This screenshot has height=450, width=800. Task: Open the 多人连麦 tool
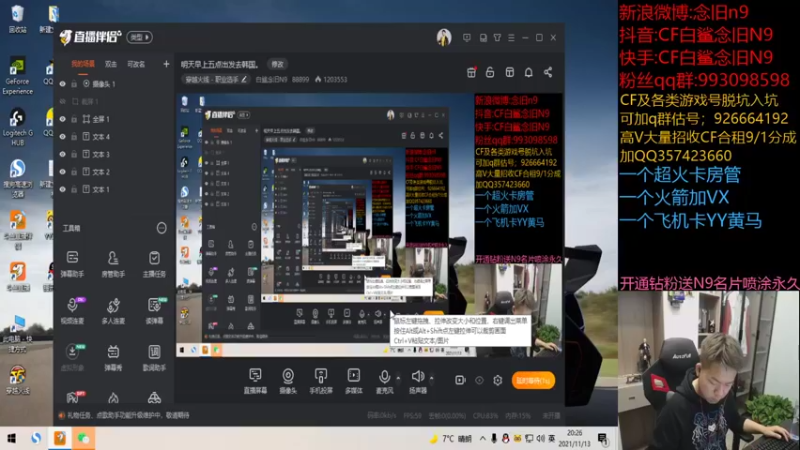click(x=113, y=310)
